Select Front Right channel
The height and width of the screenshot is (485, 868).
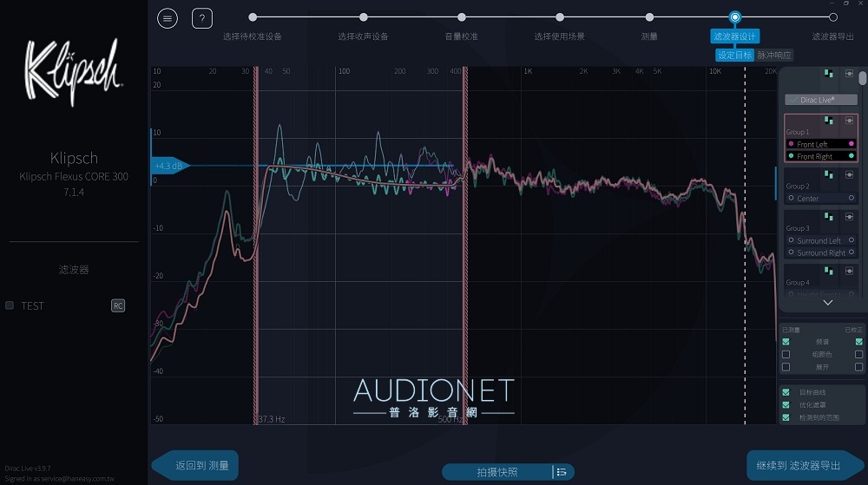[x=820, y=156]
